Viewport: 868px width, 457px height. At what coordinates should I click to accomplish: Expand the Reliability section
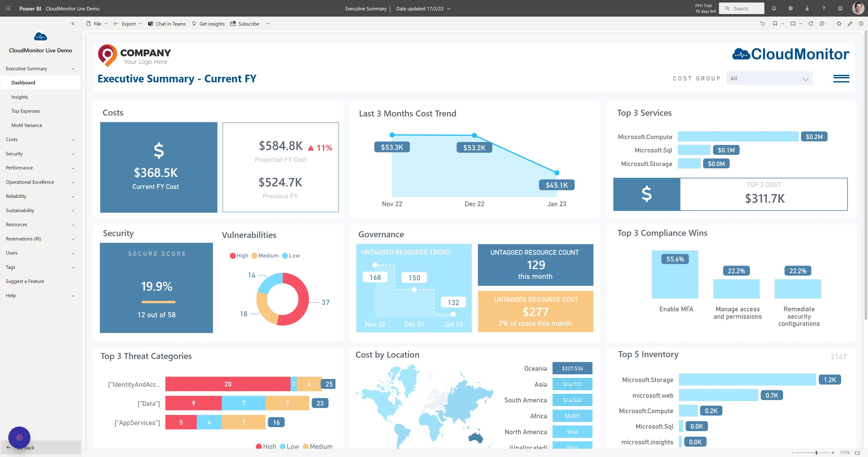[x=73, y=196]
